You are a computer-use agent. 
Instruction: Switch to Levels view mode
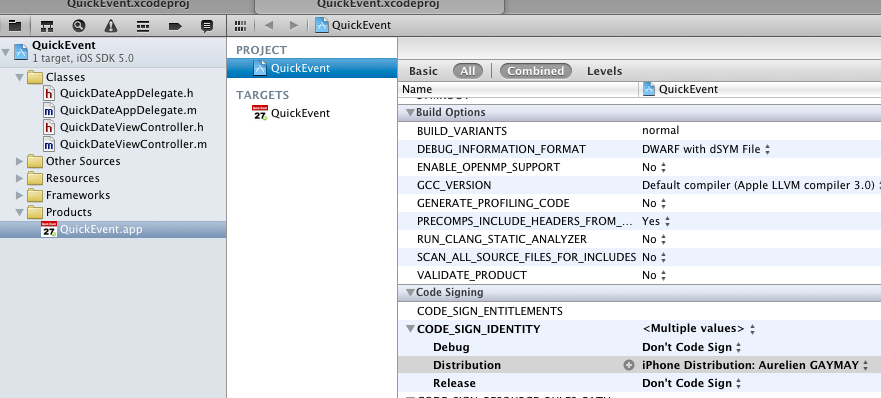point(605,71)
